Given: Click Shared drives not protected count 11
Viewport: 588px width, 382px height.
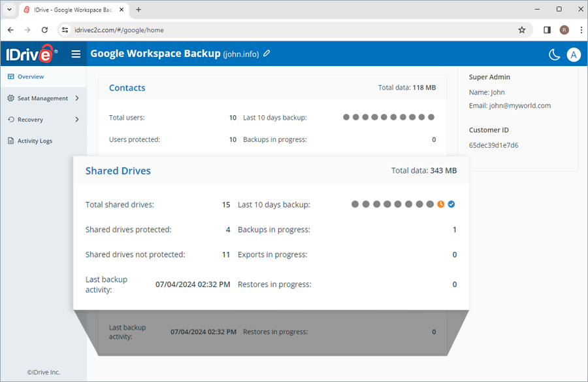Looking at the screenshot, I should (226, 254).
